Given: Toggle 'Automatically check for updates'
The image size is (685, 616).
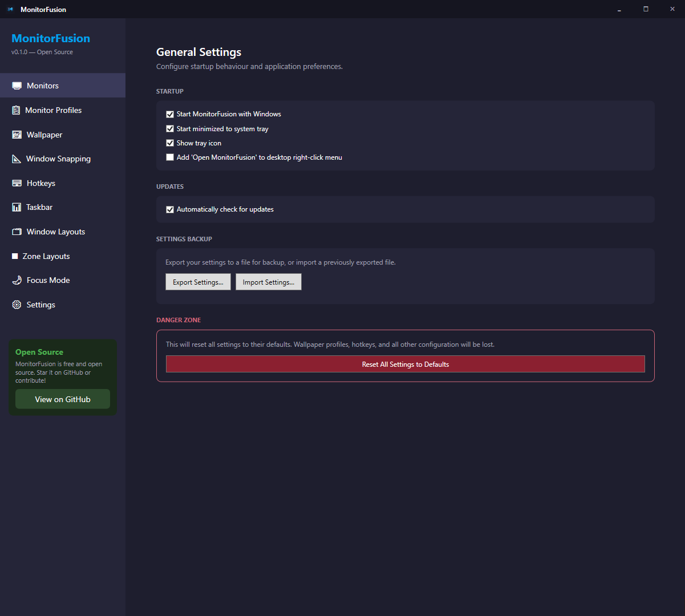Looking at the screenshot, I should click(x=169, y=209).
